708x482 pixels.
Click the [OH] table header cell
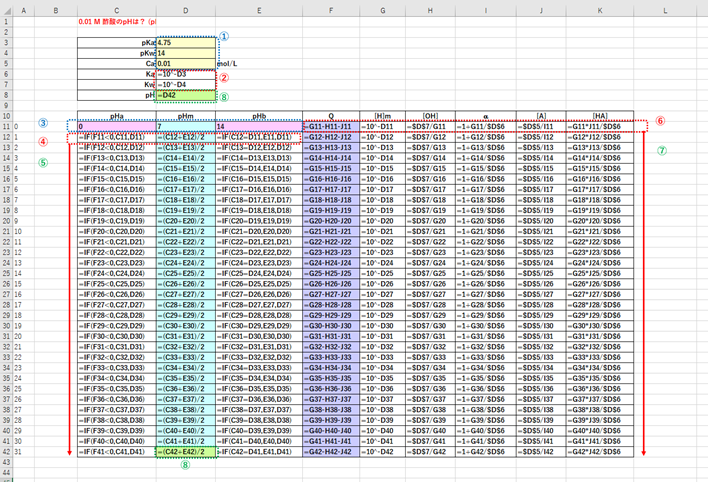pyautogui.click(x=430, y=116)
